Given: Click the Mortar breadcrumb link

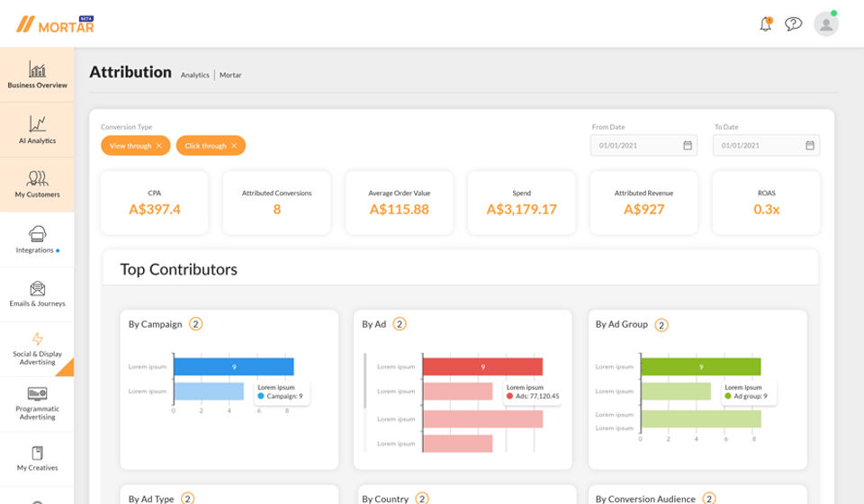Looking at the screenshot, I should pos(230,75).
